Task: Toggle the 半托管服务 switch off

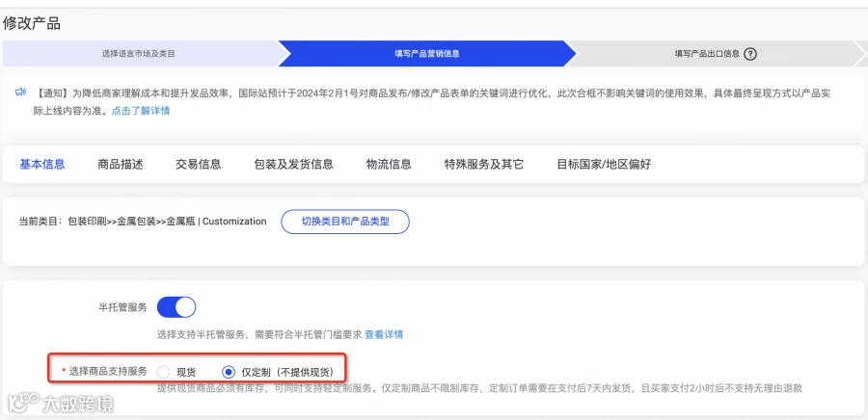Action: (176, 307)
